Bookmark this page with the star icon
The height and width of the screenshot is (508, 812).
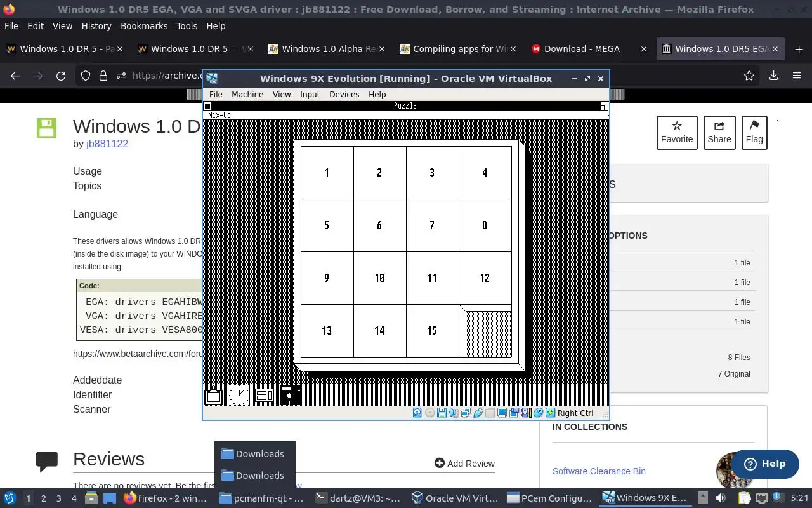pos(749,76)
